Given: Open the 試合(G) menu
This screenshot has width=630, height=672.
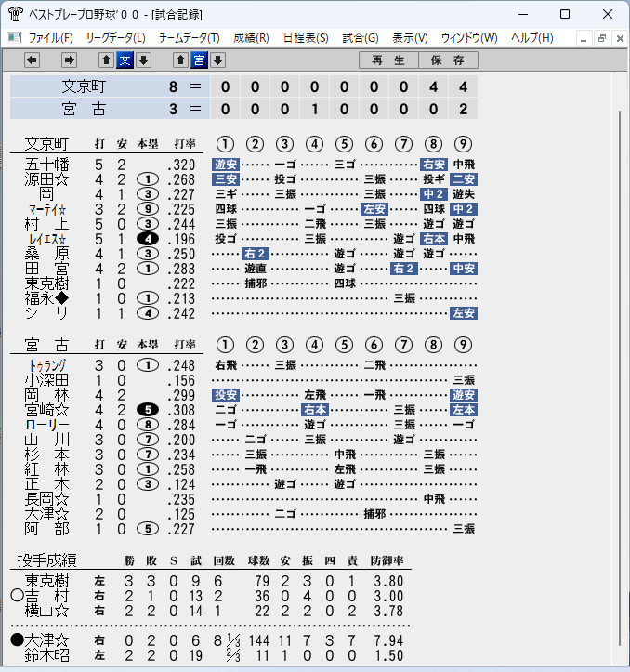Looking at the screenshot, I should [361, 38].
